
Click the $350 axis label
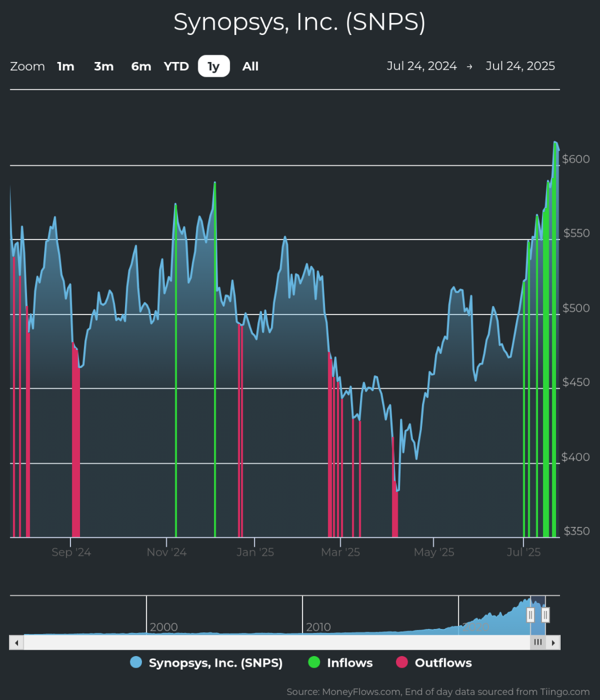pos(576,531)
